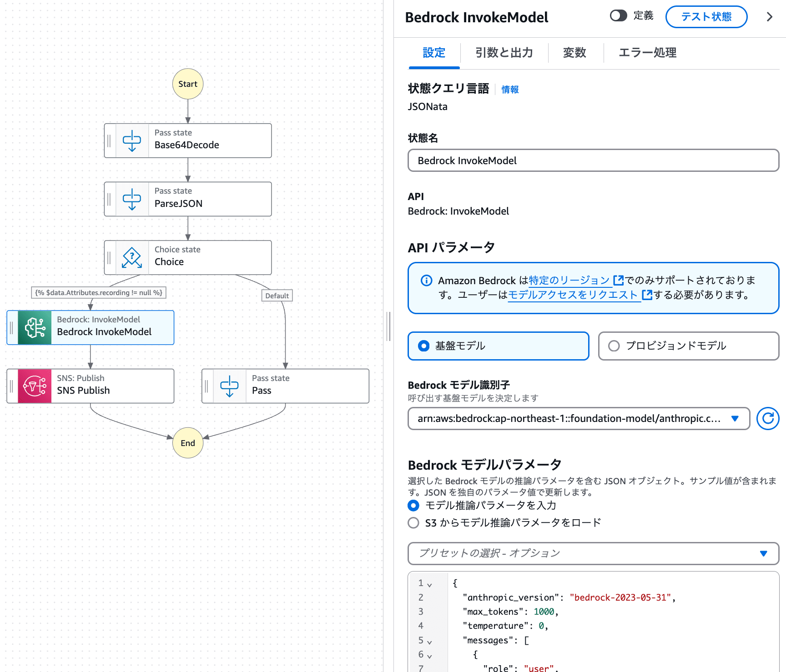Viewport: 786px width, 672px height.
Task: Select the Base64Decode state node
Action: coord(188,141)
